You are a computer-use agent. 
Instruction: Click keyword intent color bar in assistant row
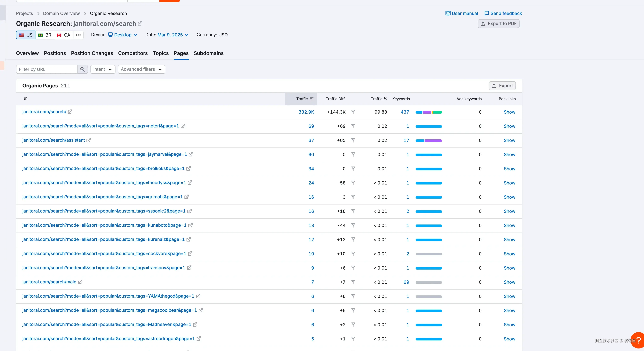pyautogui.click(x=428, y=141)
